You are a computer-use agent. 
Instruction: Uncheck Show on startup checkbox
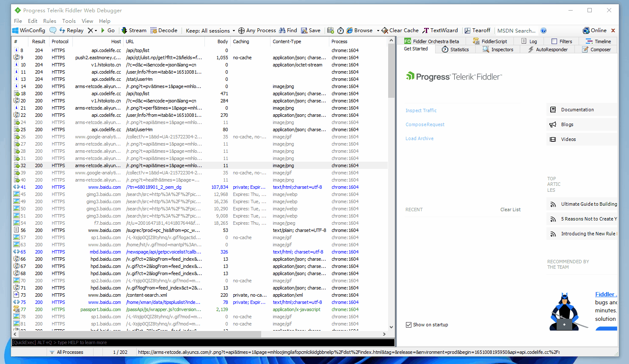click(408, 325)
